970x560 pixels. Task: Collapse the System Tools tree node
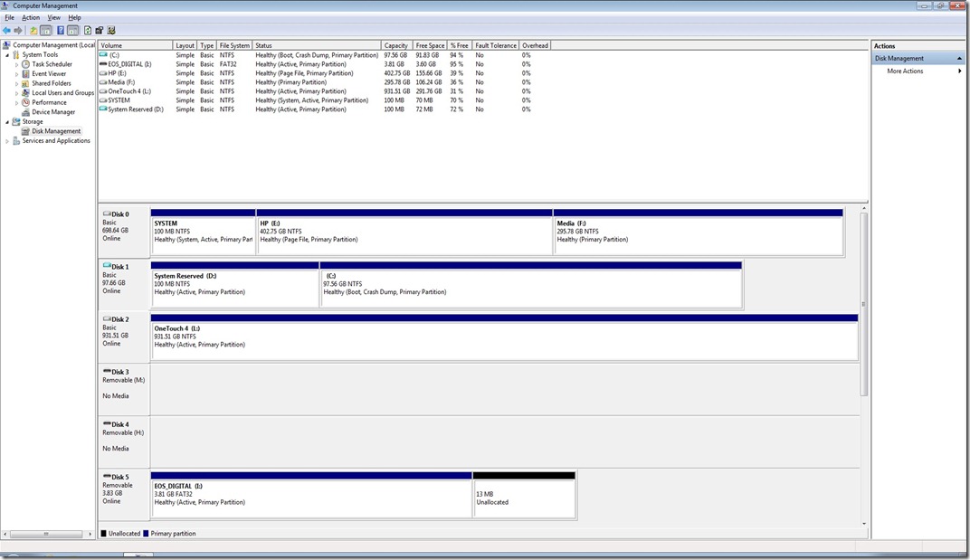tap(7, 55)
